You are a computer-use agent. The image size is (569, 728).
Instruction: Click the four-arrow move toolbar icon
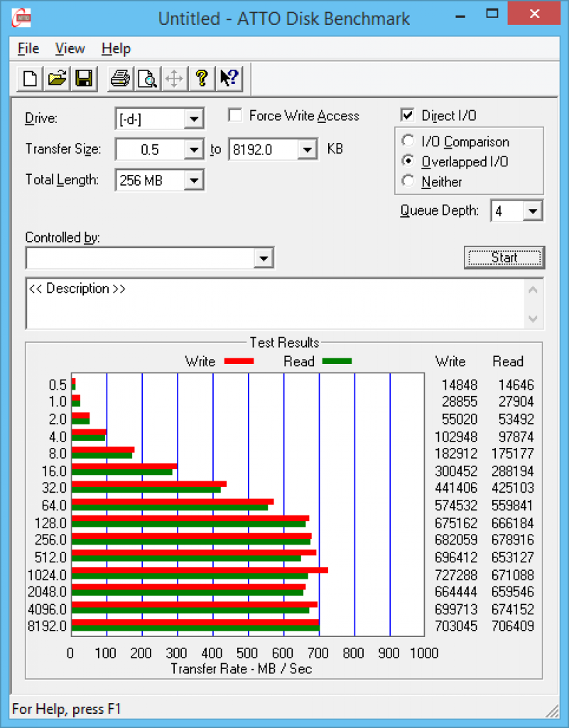pyautogui.click(x=174, y=78)
